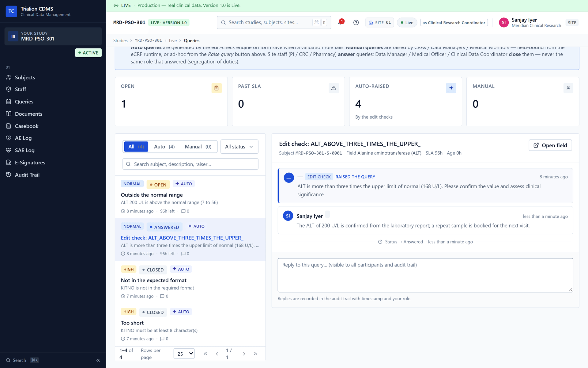Select the Manual (0) filter
588x368 pixels.
198,147
